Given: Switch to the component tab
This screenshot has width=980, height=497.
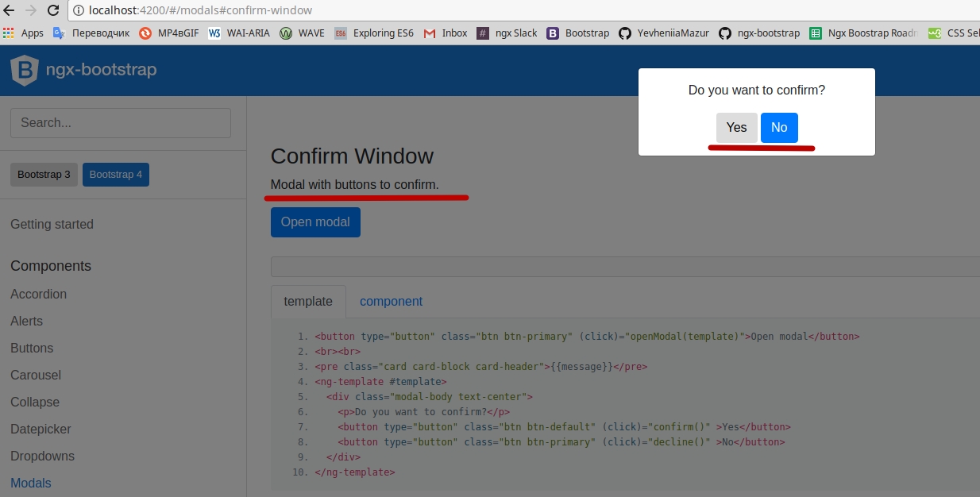Looking at the screenshot, I should pyautogui.click(x=391, y=302).
